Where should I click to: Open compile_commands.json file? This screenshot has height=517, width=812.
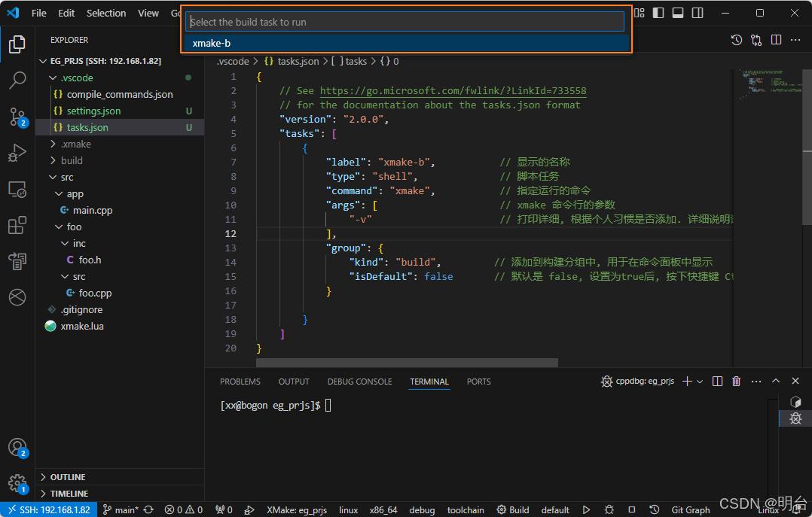click(120, 94)
